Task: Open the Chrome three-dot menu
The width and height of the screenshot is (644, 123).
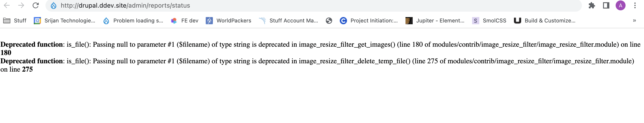Action: [x=635, y=5]
